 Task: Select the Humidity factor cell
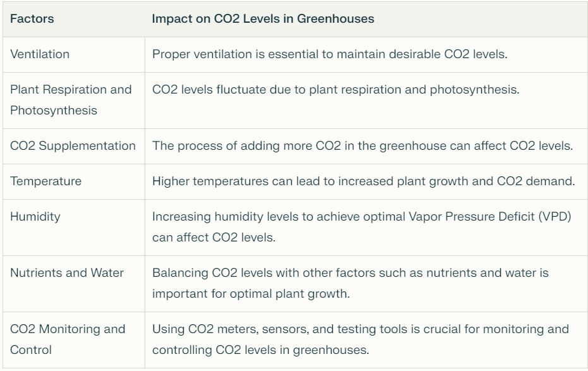[35, 217]
